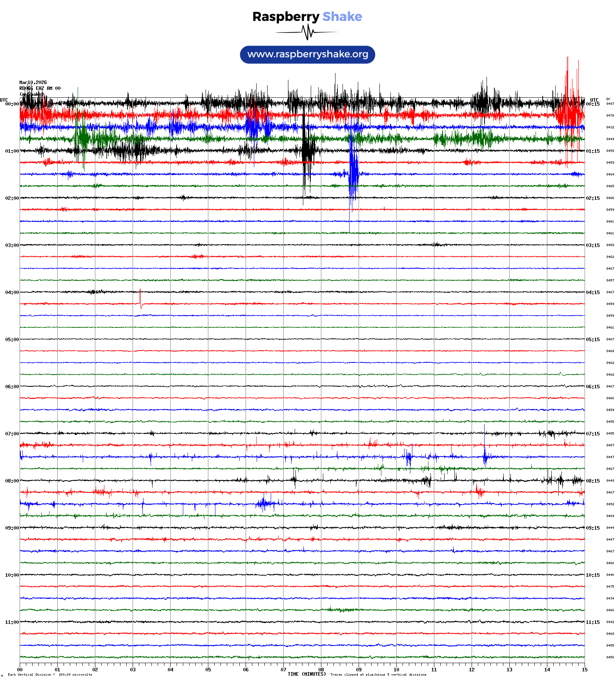
Task: Open the www.raspberryshake.org link
Action: [307, 54]
